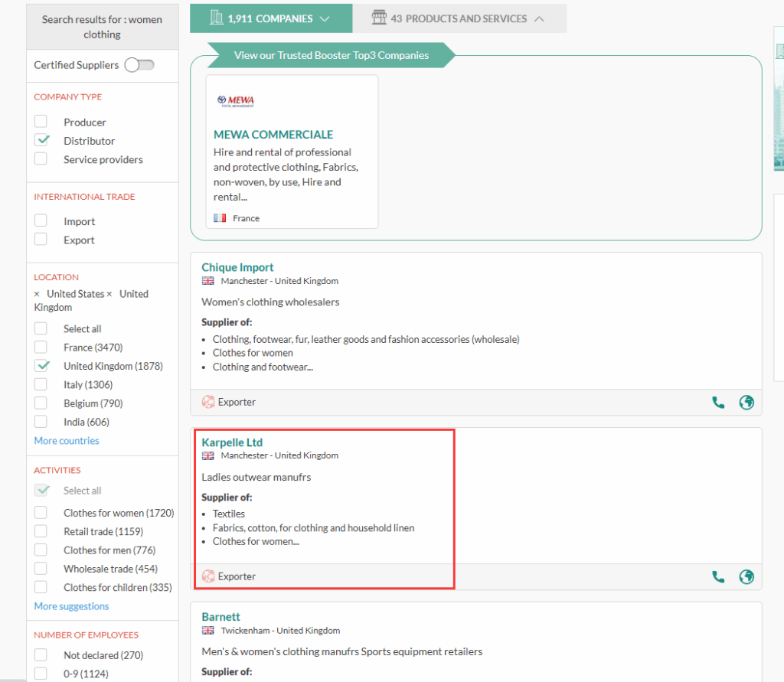Check the Service providers box

click(x=41, y=158)
